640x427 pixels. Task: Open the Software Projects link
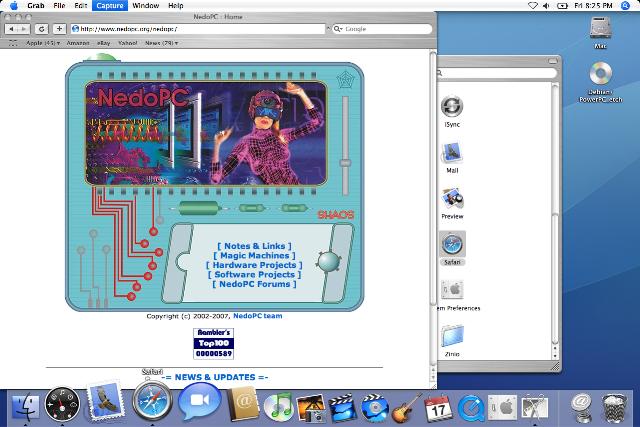pyautogui.click(x=254, y=274)
